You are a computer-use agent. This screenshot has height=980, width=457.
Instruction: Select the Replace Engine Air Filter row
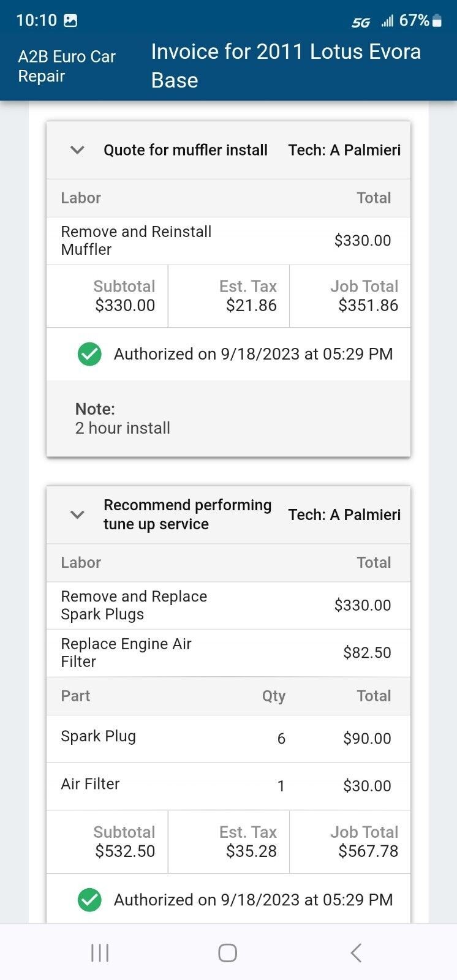pos(228,652)
